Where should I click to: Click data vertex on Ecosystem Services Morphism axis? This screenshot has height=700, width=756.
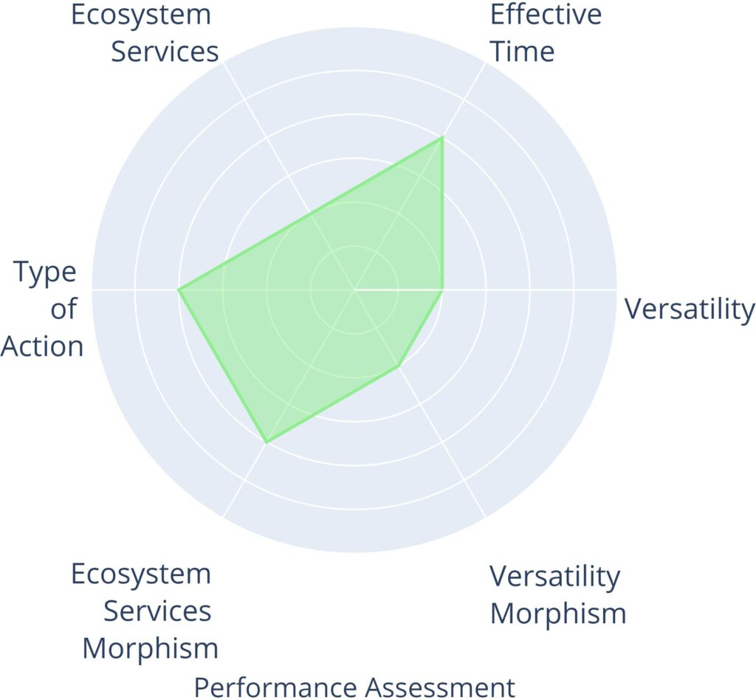click(267, 442)
